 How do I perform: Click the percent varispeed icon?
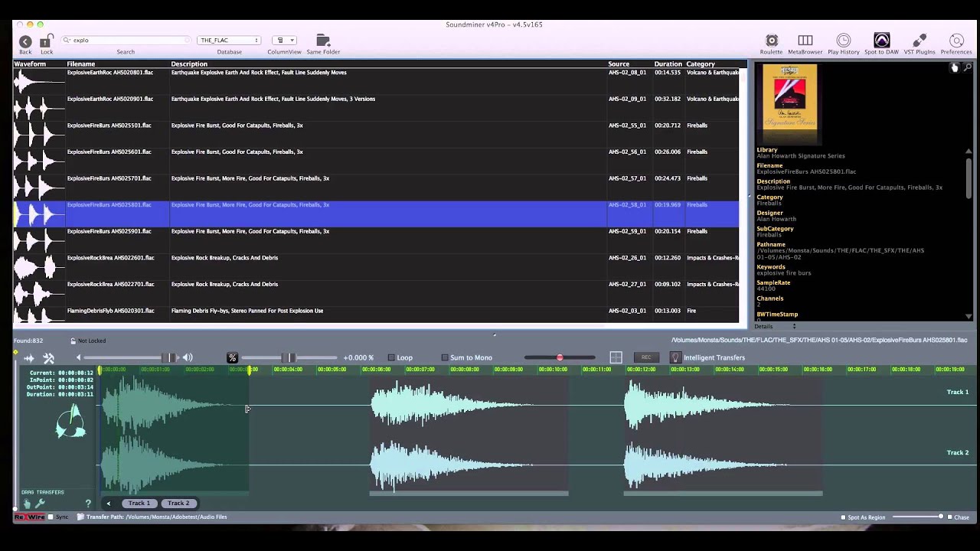[232, 357]
